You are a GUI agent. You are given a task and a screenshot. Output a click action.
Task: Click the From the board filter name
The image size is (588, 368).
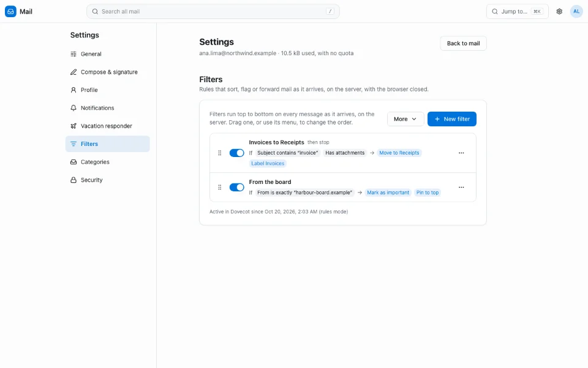(x=270, y=182)
